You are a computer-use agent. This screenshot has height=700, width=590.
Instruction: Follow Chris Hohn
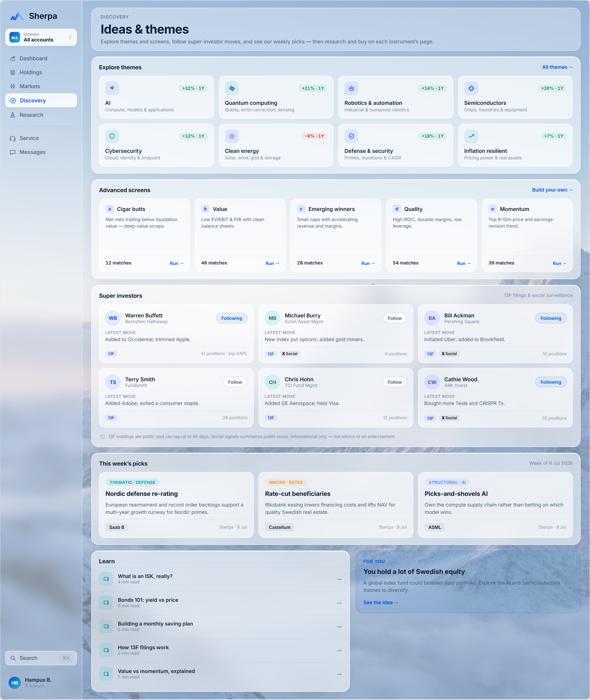(395, 382)
